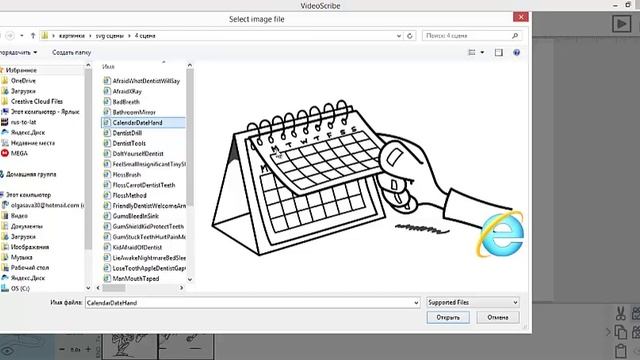Select file DoItYourselfDentist
640x360 pixels.
coord(138,154)
